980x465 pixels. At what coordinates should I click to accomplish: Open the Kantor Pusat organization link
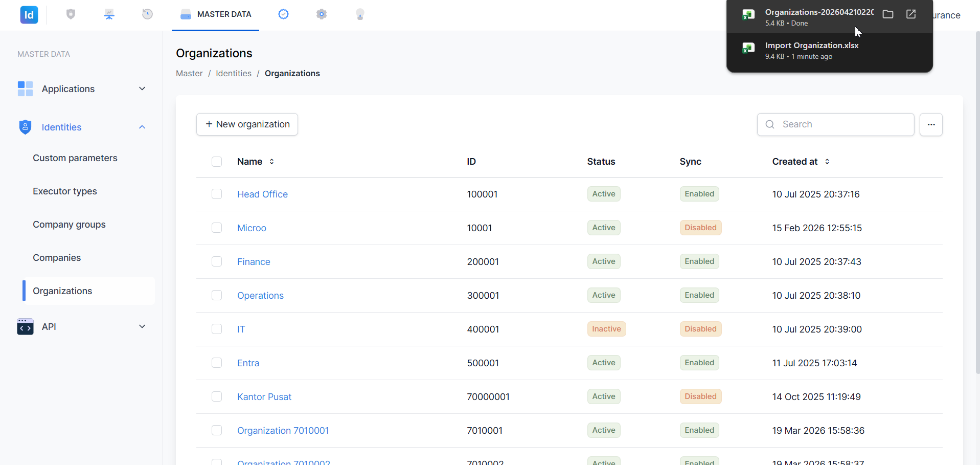[x=264, y=397]
